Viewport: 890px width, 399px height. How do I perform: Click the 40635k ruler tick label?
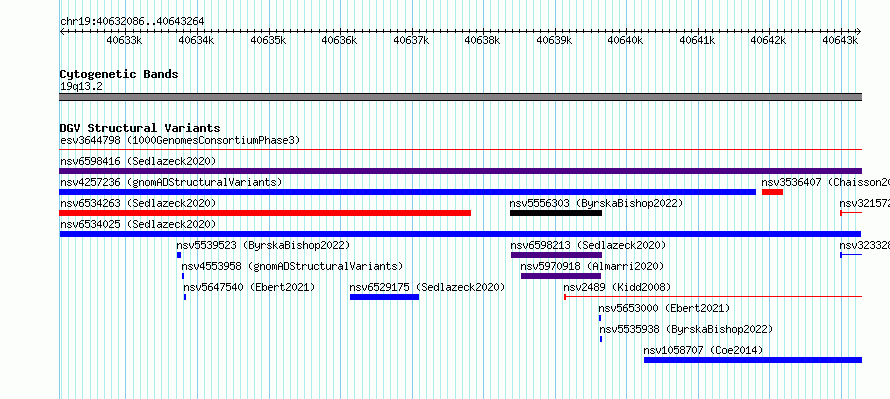(x=267, y=40)
